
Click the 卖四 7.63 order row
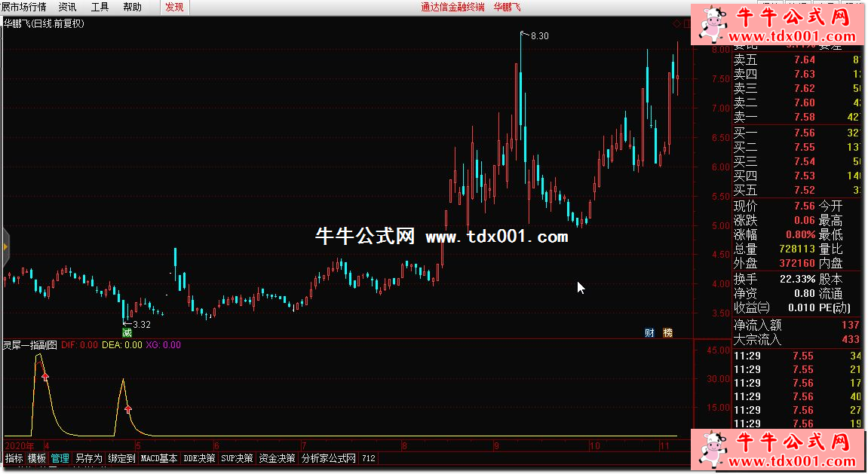[797, 74]
